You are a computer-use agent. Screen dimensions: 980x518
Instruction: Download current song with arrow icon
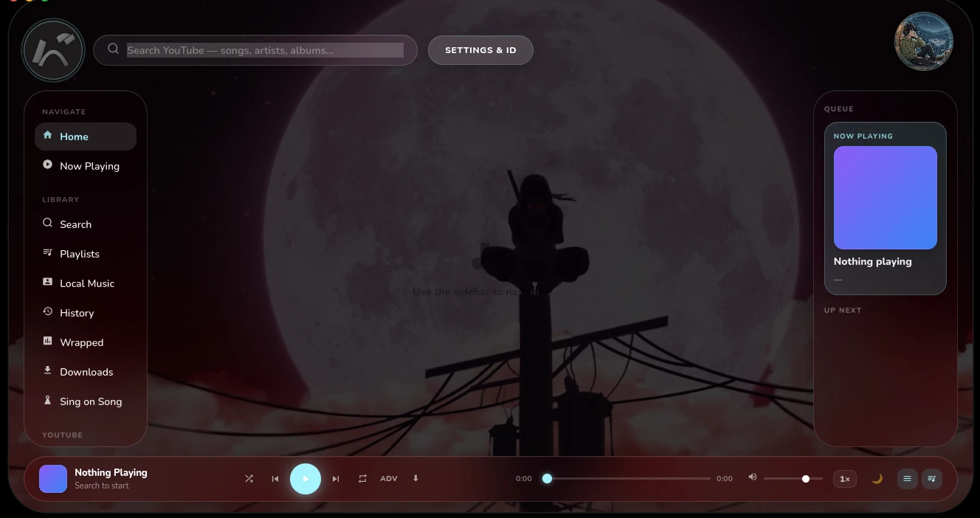[415, 479]
